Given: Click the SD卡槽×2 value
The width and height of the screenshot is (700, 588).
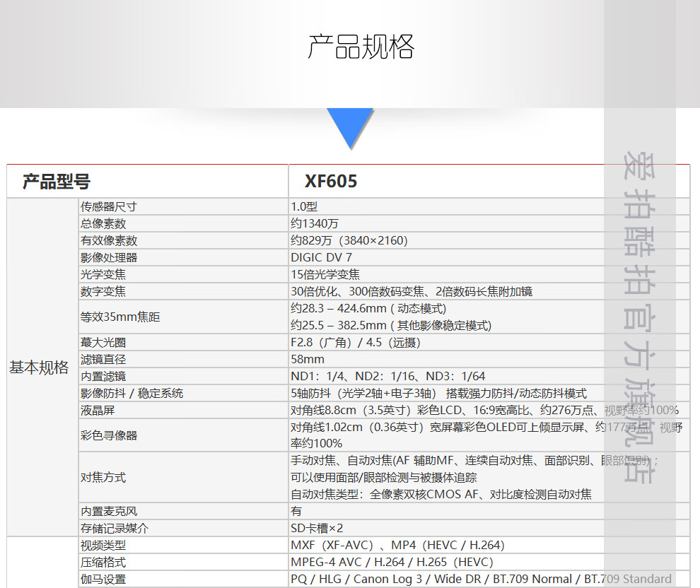Looking at the screenshot, I should point(317,528).
